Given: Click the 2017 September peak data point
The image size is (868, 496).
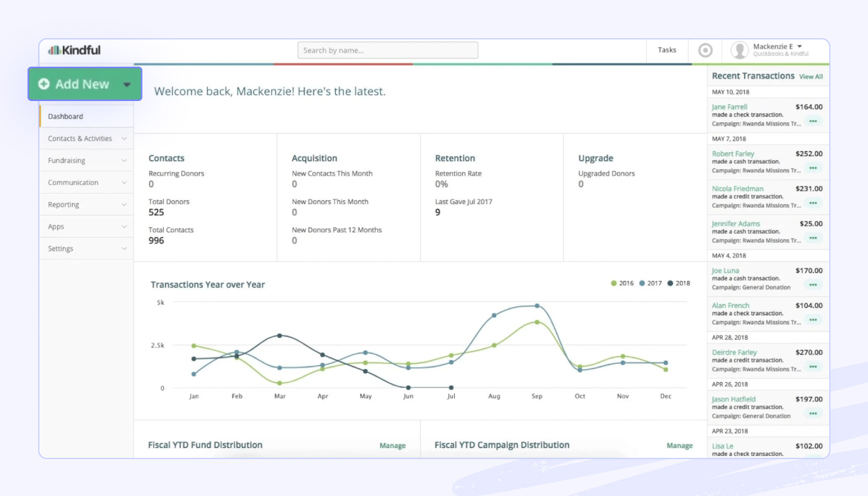Looking at the screenshot, I should tap(537, 306).
